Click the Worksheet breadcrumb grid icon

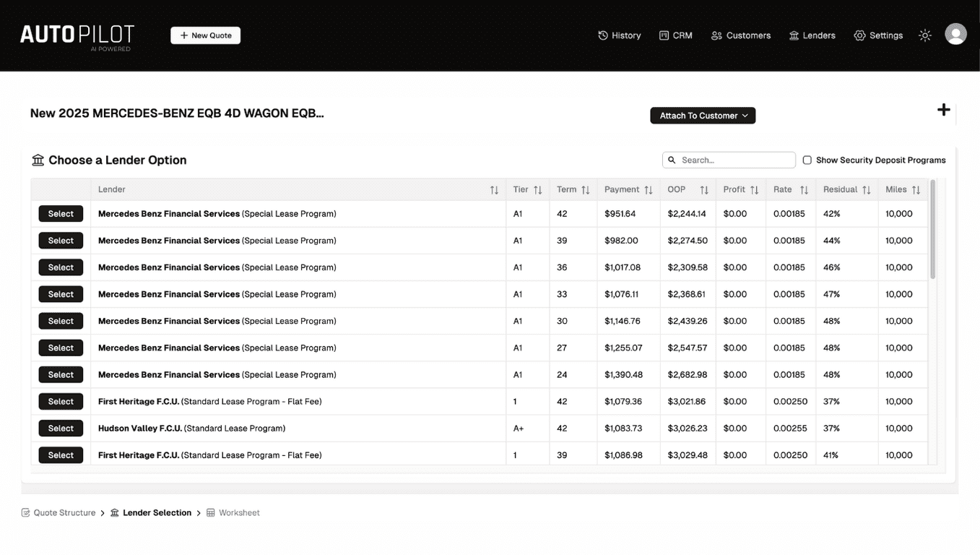(211, 512)
